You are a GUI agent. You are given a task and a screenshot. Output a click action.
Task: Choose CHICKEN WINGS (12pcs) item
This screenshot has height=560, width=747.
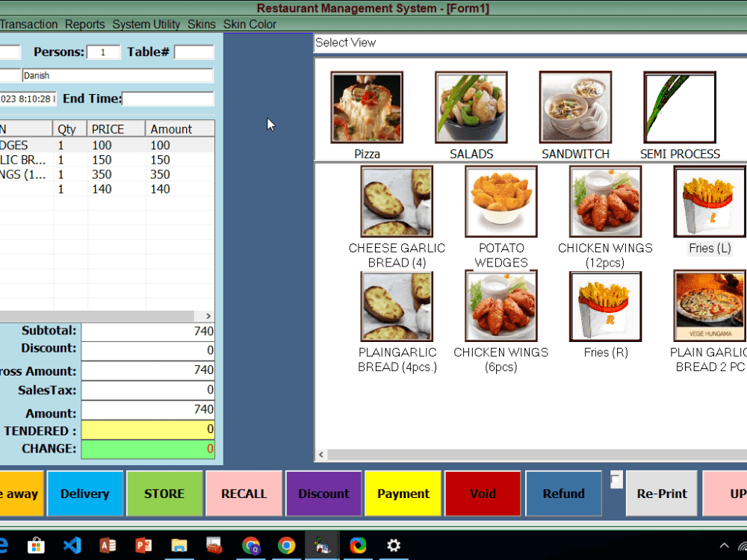pos(605,202)
